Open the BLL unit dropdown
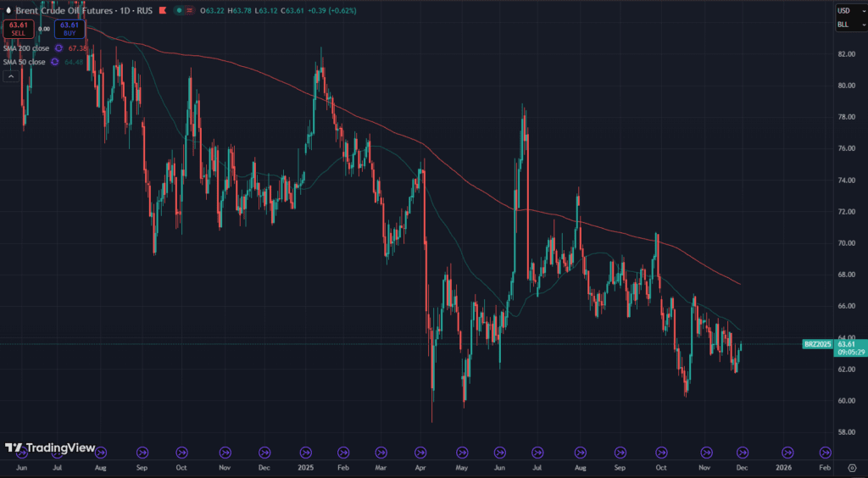Viewport: 868px width, 478px height. [x=849, y=25]
